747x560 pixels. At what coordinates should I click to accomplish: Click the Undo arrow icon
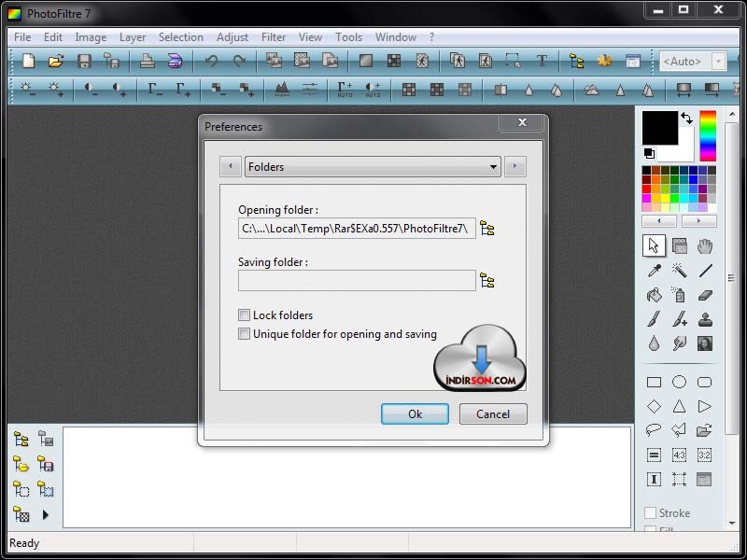[212, 61]
